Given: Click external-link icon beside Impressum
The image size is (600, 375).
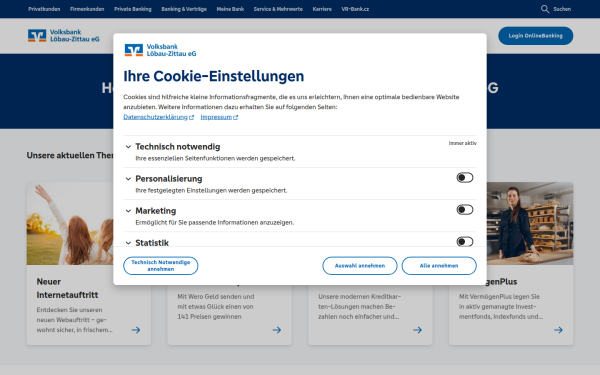Looking at the screenshot, I should pyautogui.click(x=236, y=117).
